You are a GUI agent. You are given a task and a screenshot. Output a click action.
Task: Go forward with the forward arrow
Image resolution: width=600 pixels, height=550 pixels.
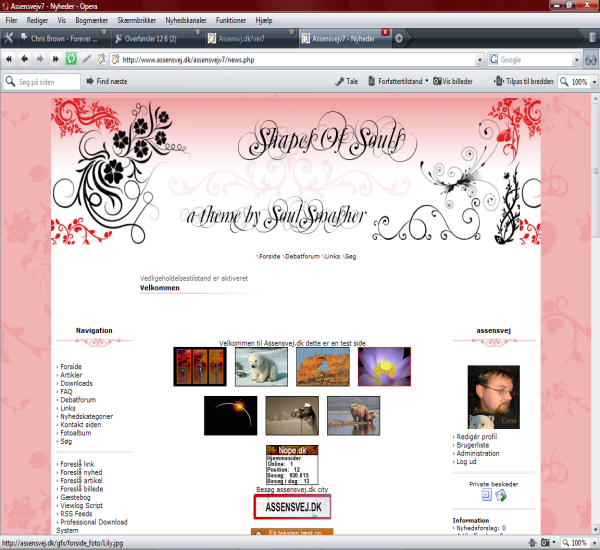[40, 59]
